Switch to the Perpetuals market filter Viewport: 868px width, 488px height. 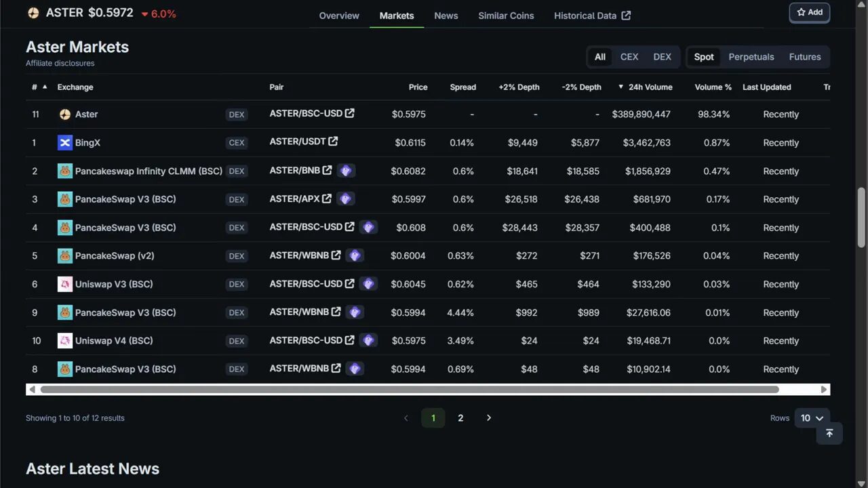coord(751,57)
